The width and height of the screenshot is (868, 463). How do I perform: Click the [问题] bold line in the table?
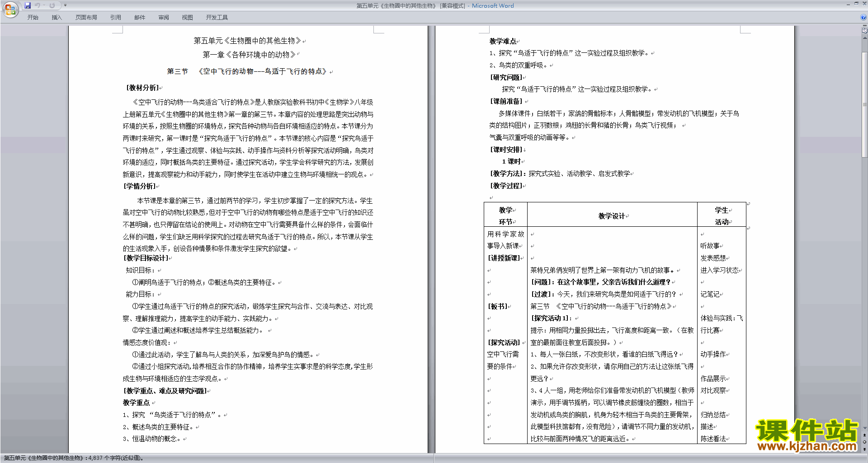click(x=601, y=282)
